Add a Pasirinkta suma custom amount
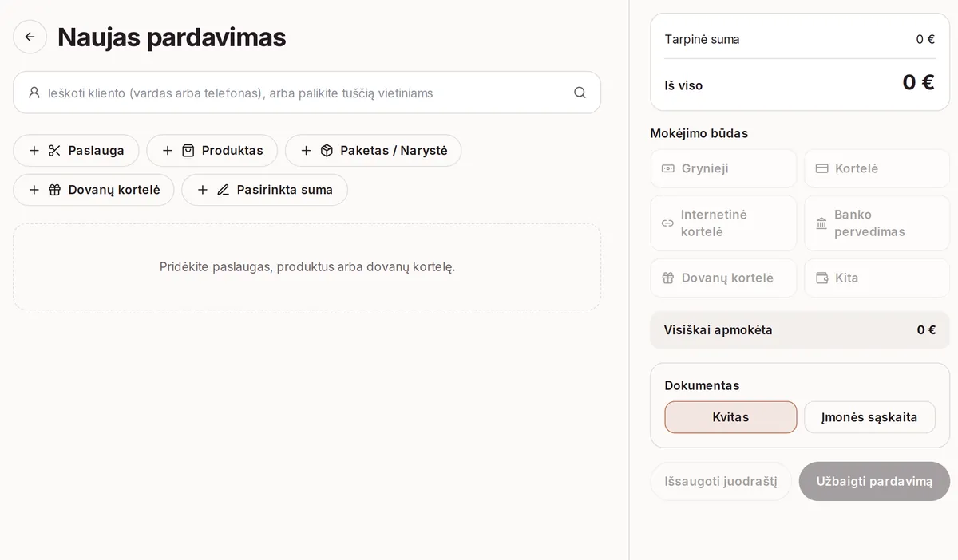This screenshot has width=958, height=560. [x=264, y=190]
